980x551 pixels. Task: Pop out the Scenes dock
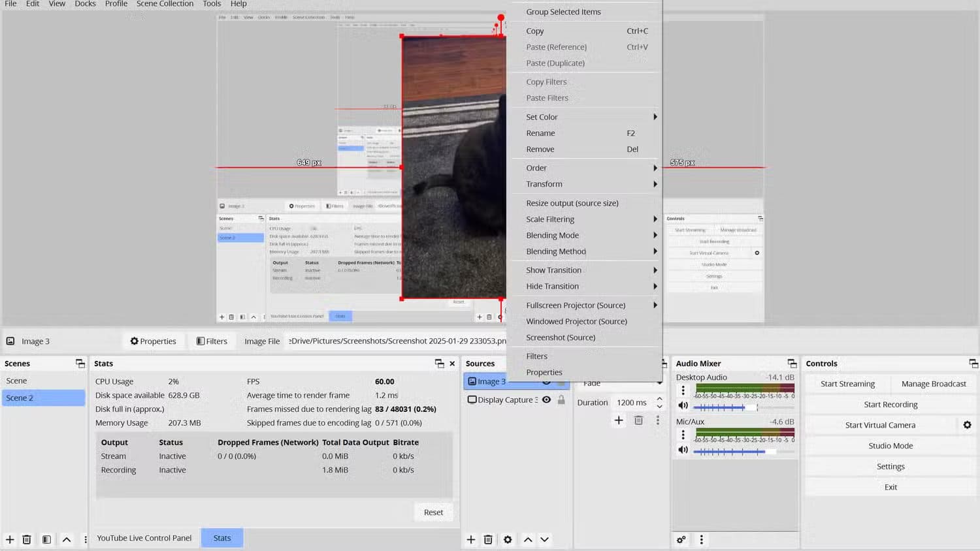(x=80, y=363)
